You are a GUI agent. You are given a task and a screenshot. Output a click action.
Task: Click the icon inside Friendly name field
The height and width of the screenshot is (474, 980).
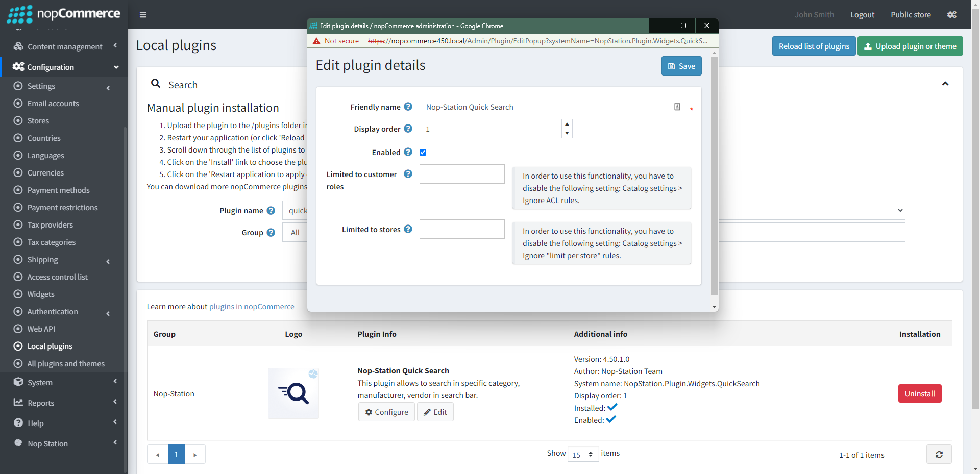(677, 107)
